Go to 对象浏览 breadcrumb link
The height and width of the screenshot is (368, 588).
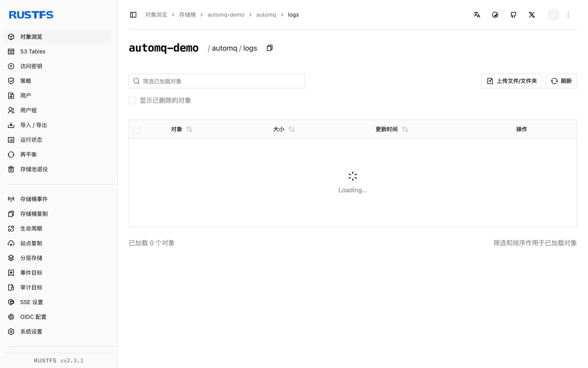(156, 15)
